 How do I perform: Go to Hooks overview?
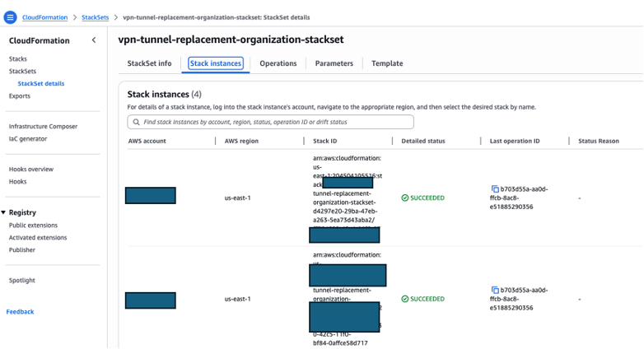tap(31, 169)
